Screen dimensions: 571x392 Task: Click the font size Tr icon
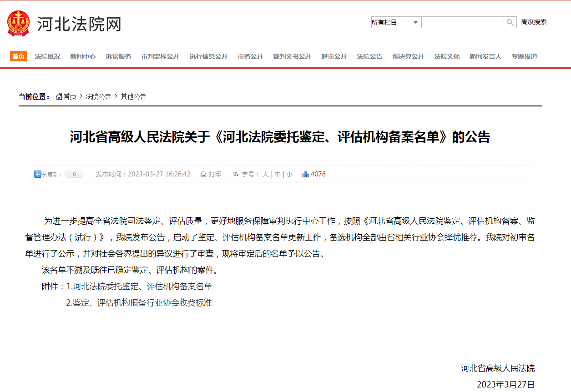[x=236, y=174]
